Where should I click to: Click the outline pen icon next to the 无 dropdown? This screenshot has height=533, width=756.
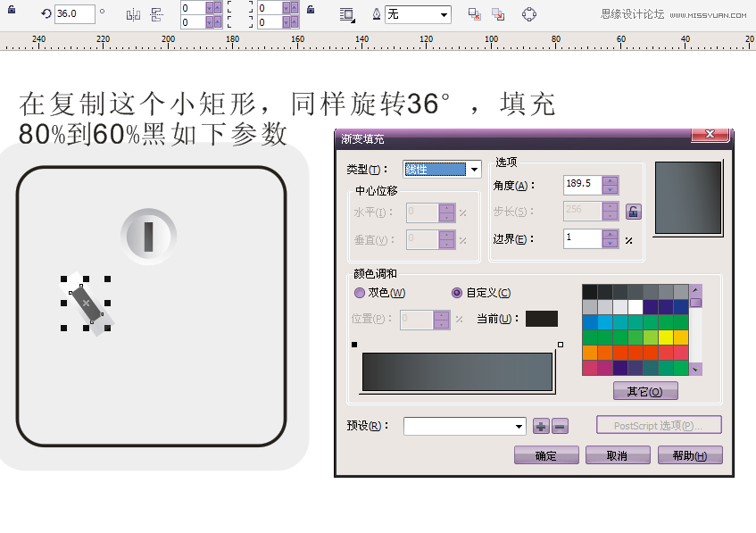376,14
